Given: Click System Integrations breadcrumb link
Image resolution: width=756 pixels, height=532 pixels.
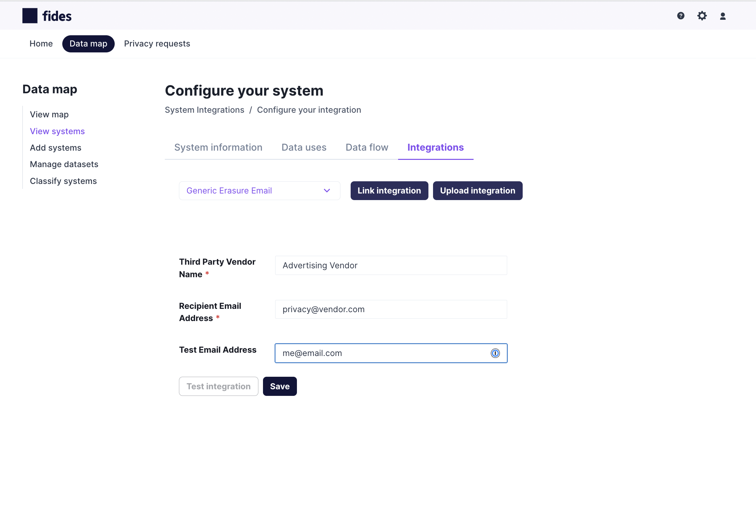Looking at the screenshot, I should coord(205,110).
